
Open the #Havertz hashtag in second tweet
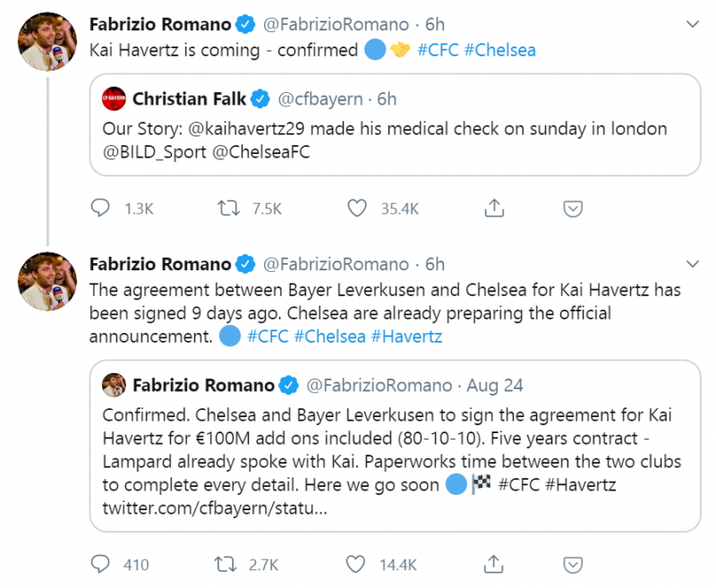(x=405, y=337)
